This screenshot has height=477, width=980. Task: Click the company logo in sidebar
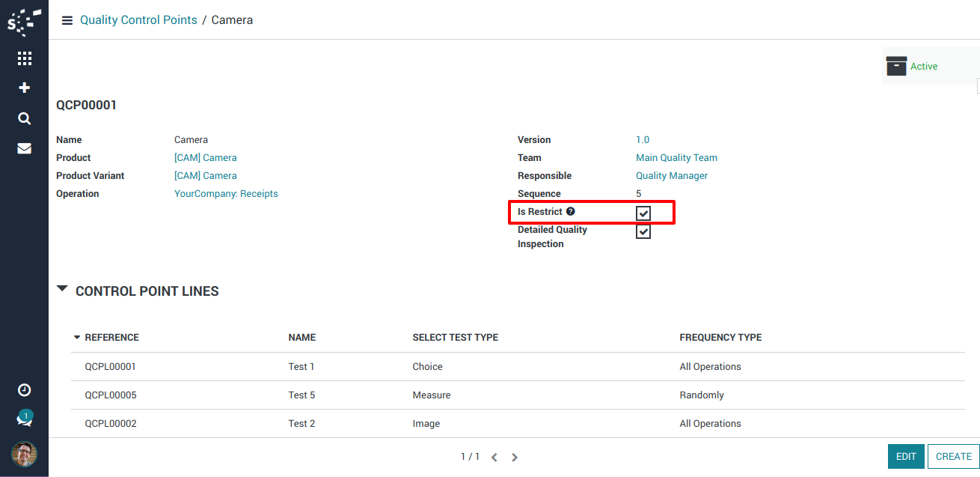(x=24, y=22)
